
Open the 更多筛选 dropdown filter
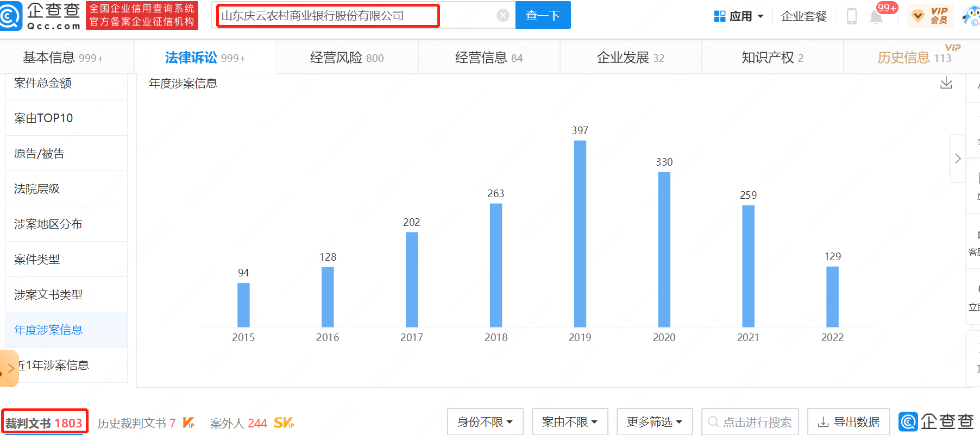(655, 421)
